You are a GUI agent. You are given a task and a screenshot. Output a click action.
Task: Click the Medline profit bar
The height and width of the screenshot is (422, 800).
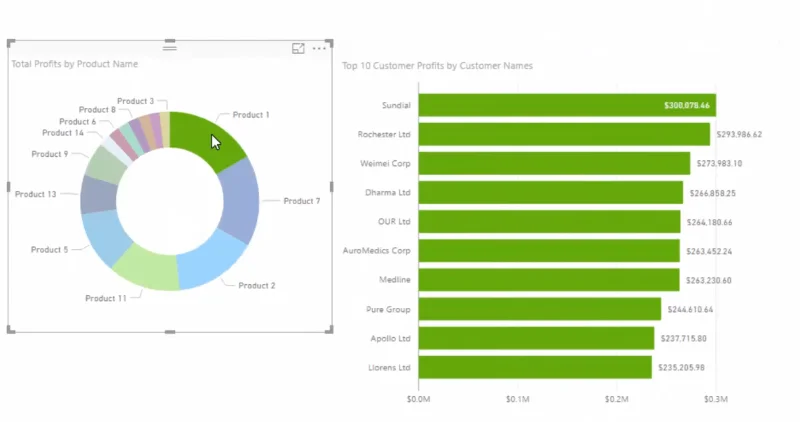(x=549, y=280)
